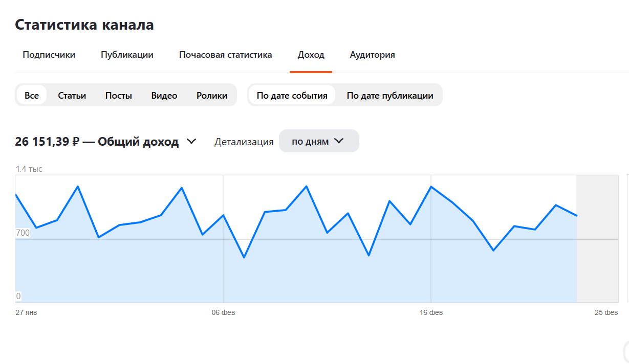Image resolution: width=629 pixels, height=364 pixels.
Task: Choose По дате события grouping
Action: click(292, 96)
